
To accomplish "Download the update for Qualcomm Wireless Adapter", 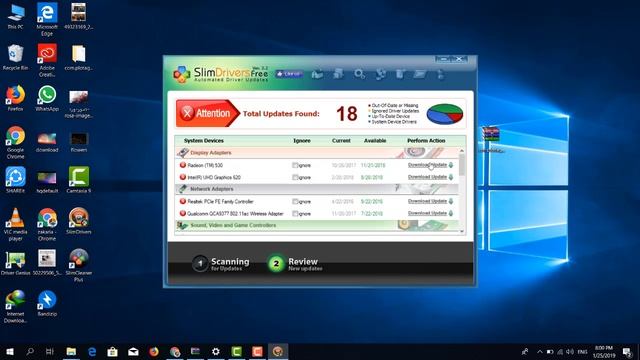I will pyautogui.click(x=427, y=213).
